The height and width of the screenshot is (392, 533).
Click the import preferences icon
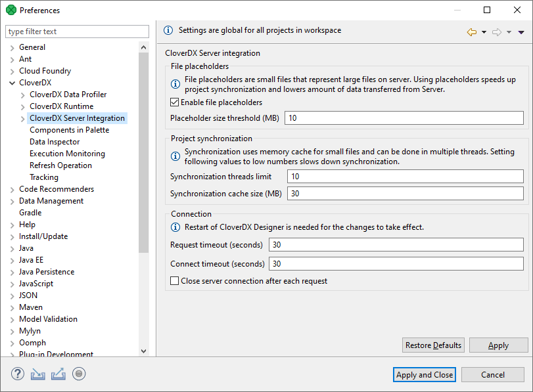click(37, 374)
